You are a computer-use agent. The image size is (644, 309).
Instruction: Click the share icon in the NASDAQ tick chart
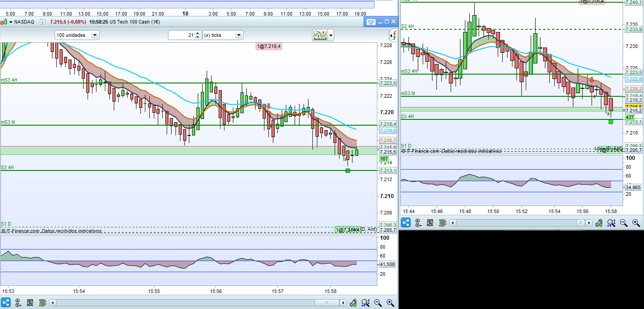6,303
